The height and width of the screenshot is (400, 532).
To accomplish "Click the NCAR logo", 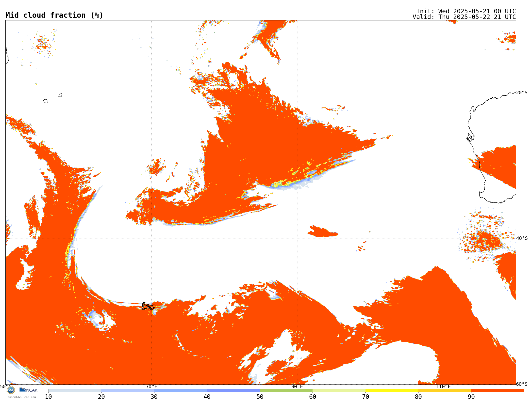I will [x=28, y=390].
